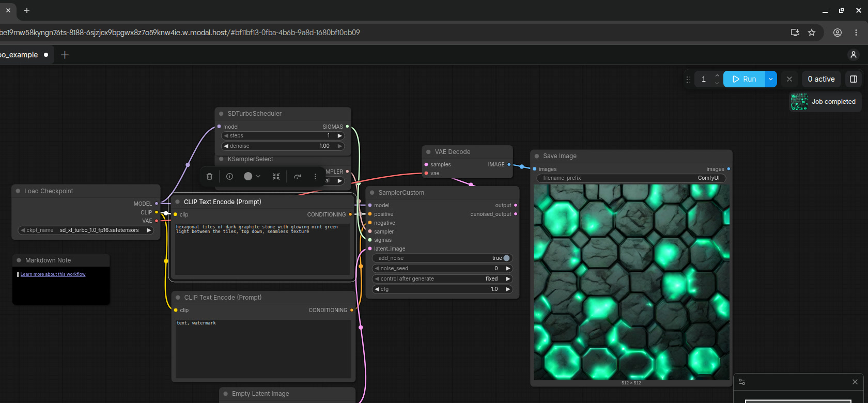The width and height of the screenshot is (868, 403).
Task: Delete the selected node with trash icon
Action: (209, 176)
